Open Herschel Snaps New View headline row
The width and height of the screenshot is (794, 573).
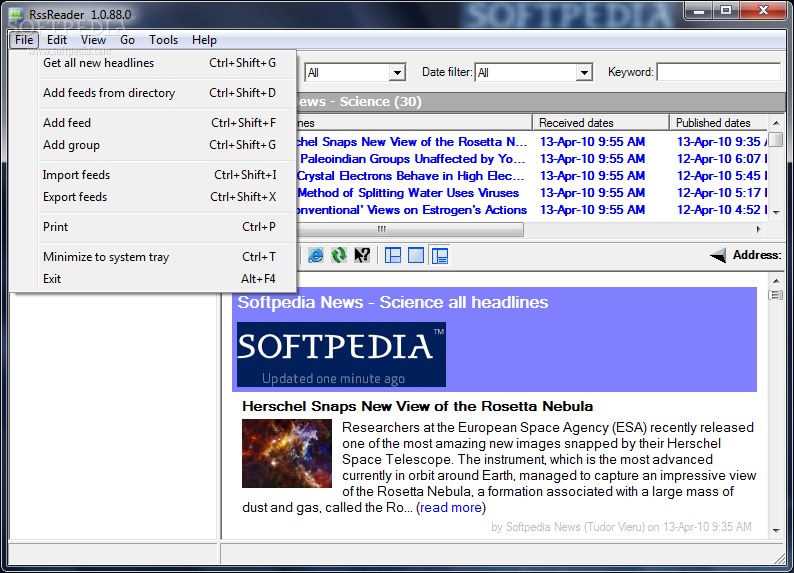(x=412, y=142)
